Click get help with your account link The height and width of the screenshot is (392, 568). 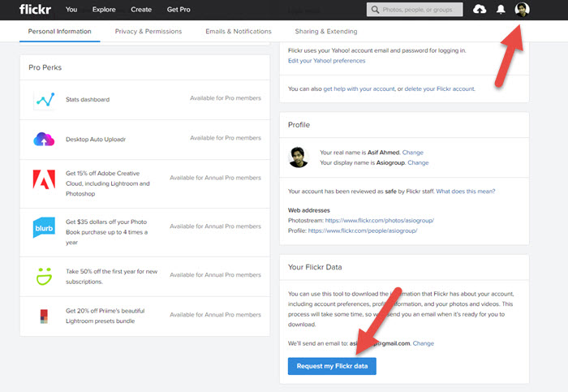359,88
